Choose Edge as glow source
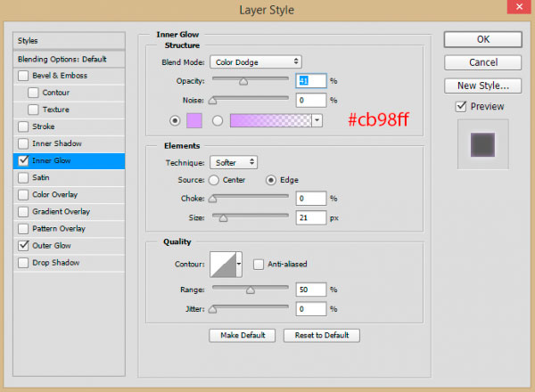 [271, 180]
